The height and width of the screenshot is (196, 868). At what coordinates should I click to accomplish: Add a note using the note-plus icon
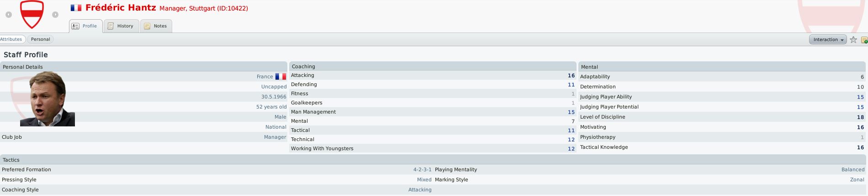864,40
